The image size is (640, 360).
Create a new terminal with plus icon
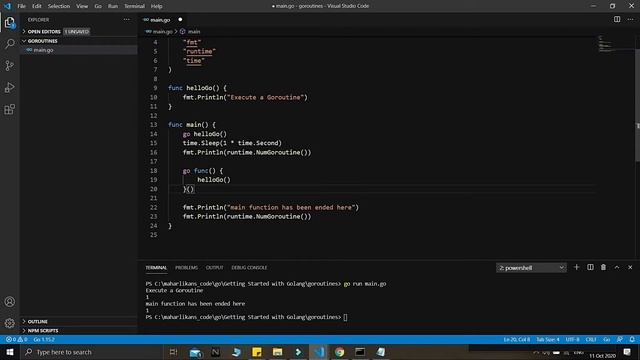tap(576, 267)
